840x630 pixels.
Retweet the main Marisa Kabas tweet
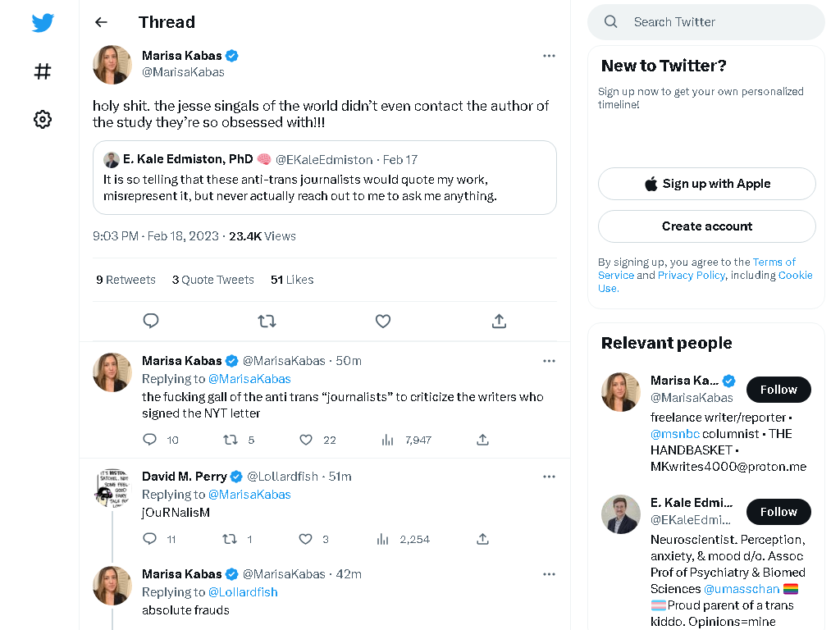click(x=267, y=321)
